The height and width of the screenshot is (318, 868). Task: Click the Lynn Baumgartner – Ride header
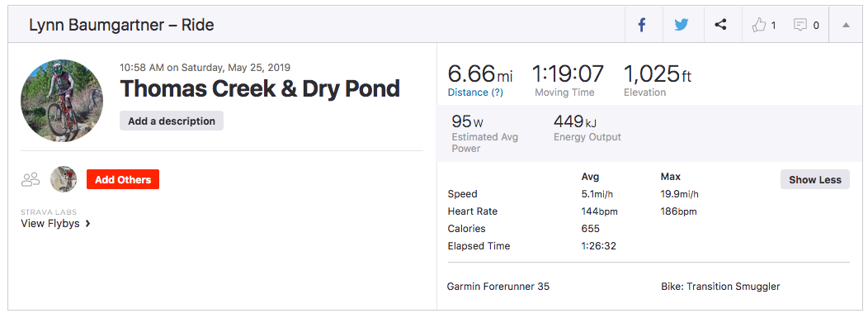121,25
